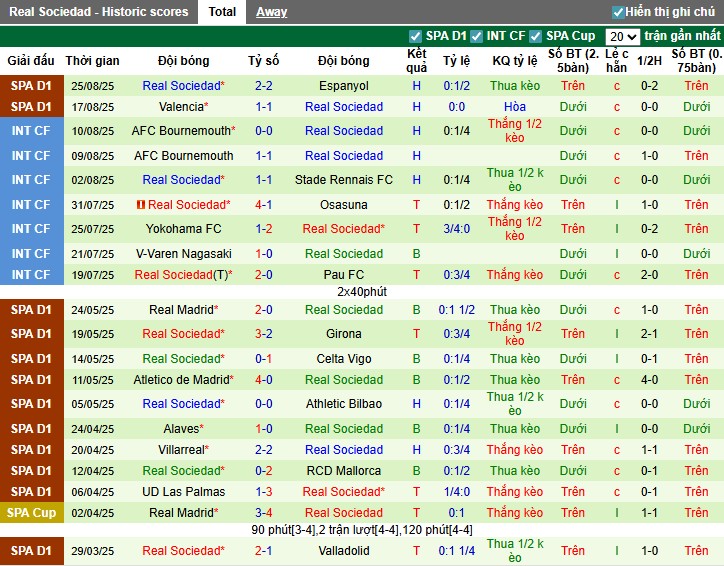
Task: Uncheck the INT CF filter checkbox
Action: (x=476, y=36)
